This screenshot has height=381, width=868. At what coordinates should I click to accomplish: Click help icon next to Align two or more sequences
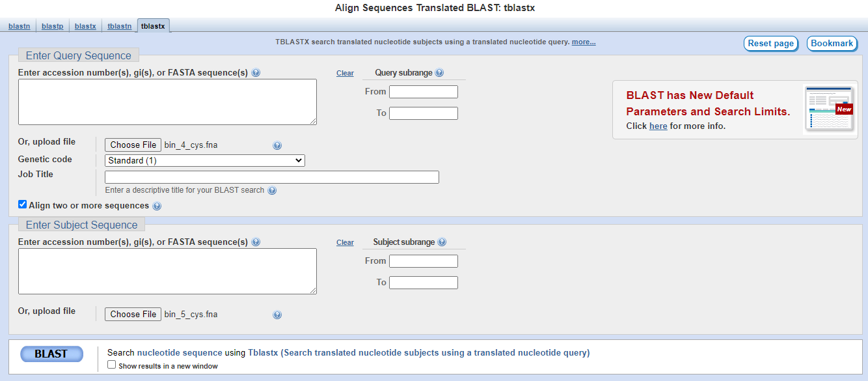[x=157, y=206]
